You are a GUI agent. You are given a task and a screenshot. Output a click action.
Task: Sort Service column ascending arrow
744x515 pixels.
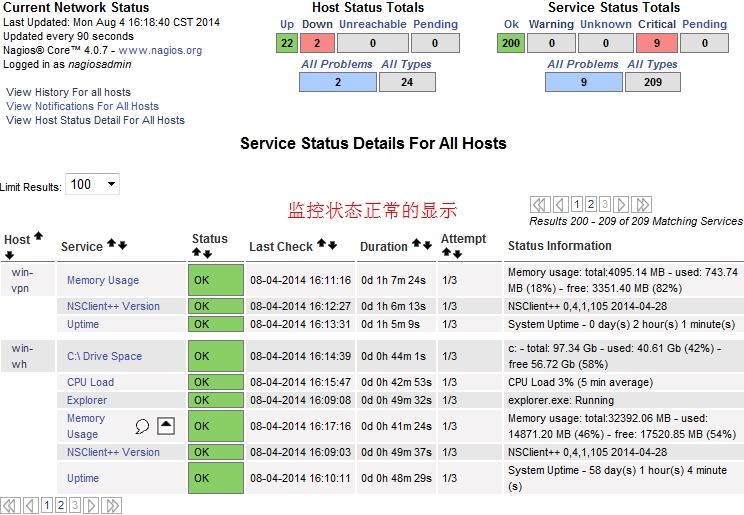112,243
